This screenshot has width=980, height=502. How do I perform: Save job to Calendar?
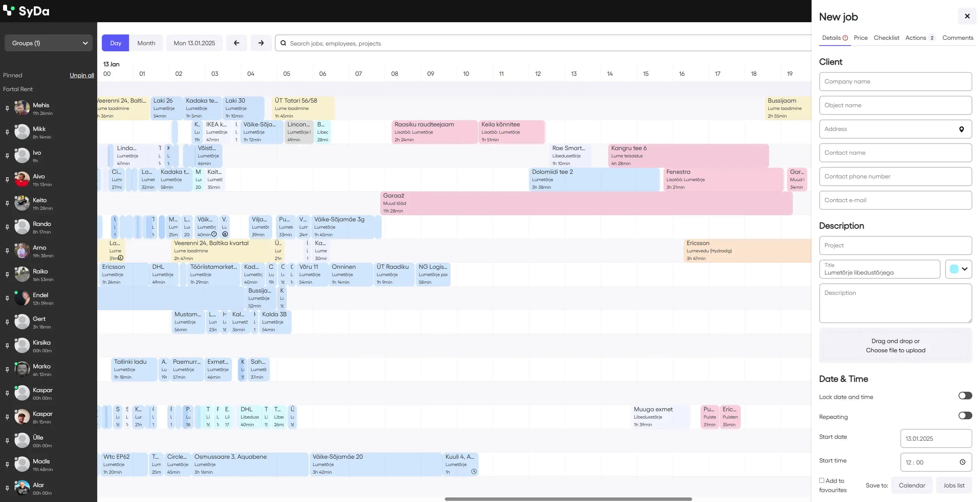pos(912,485)
